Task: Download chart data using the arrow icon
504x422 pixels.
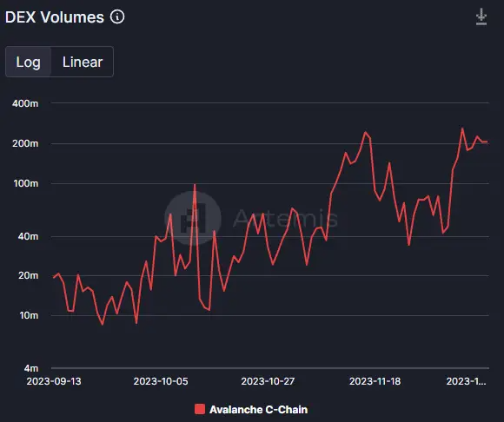Action: click(x=481, y=17)
